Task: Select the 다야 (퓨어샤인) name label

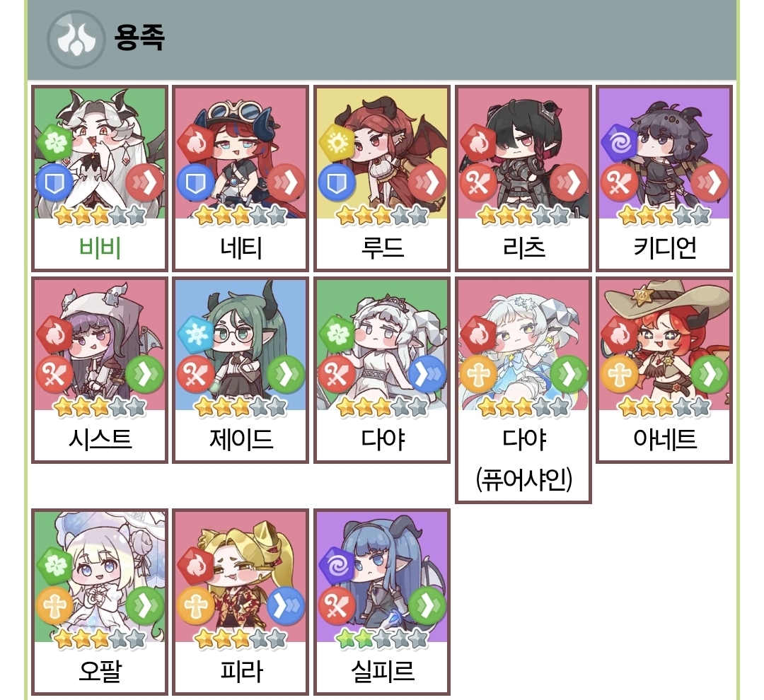Action: pyautogui.click(x=523, y=458)
